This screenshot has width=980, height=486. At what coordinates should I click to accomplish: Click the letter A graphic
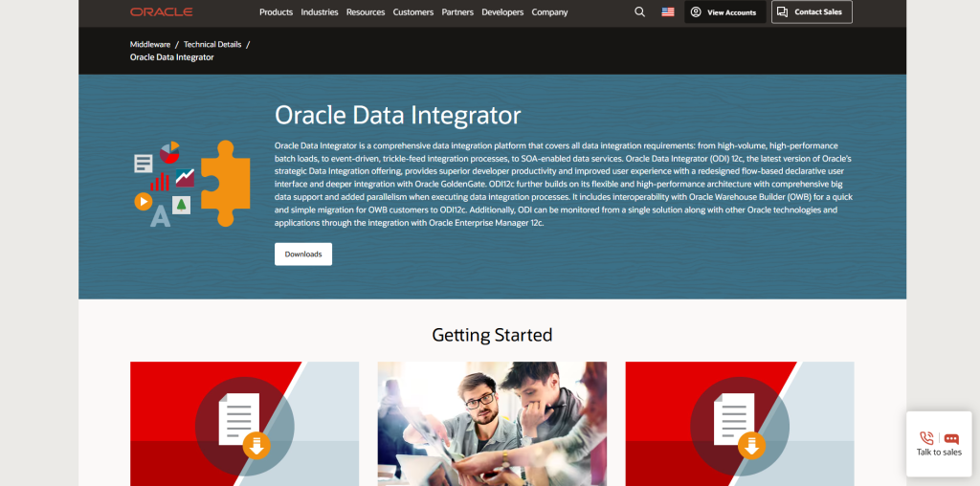point(160,216)
